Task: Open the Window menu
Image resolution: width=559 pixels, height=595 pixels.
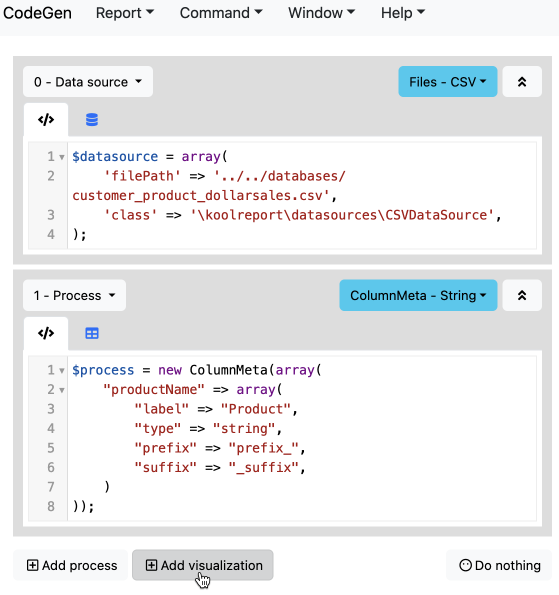Action: click(x=321, y=13)
